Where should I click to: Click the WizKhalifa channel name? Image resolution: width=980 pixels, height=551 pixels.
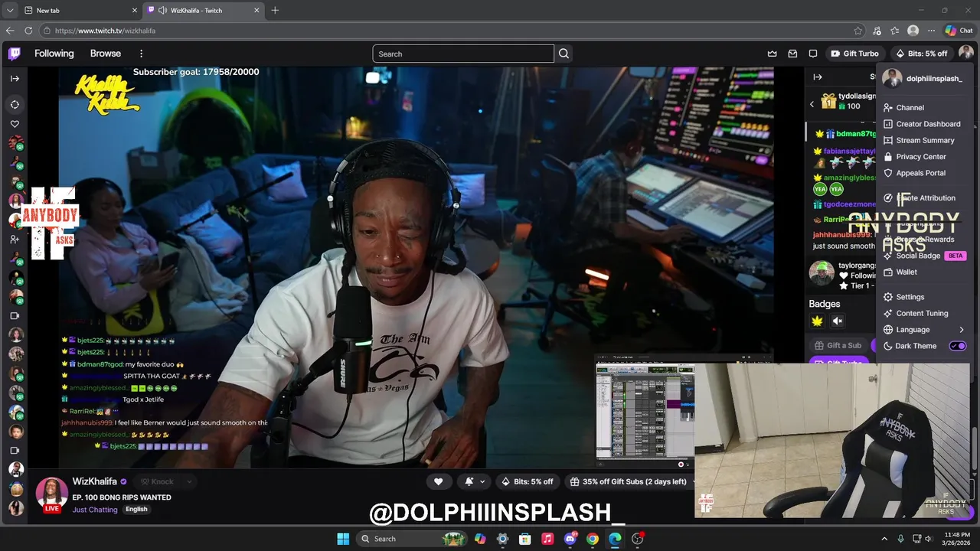coord(95,481)
